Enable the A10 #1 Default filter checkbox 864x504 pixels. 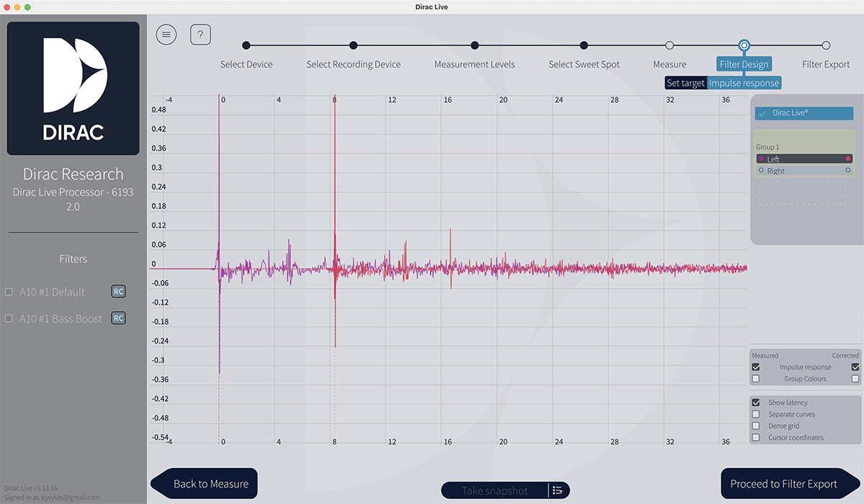coord(9,292)
